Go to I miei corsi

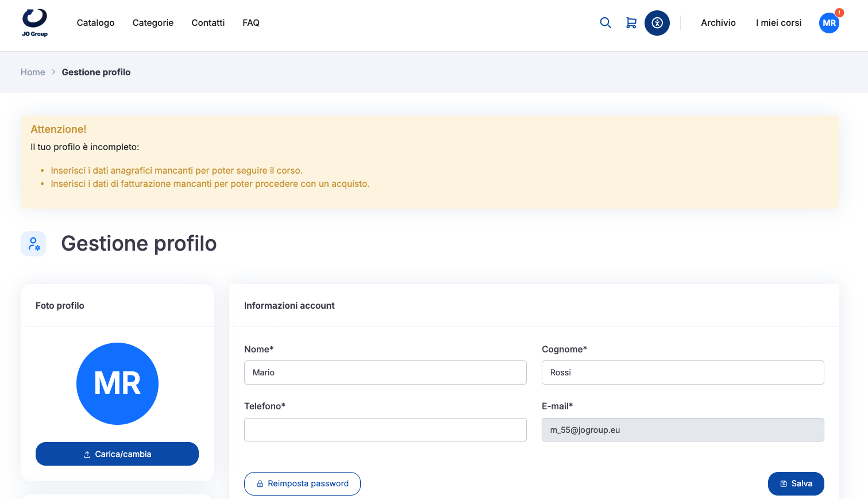[778, 23]
